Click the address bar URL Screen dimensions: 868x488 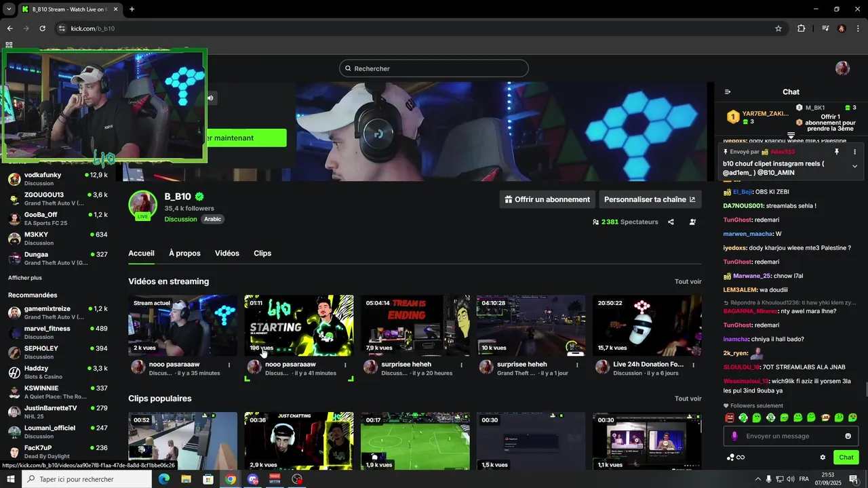coord(93,28)
